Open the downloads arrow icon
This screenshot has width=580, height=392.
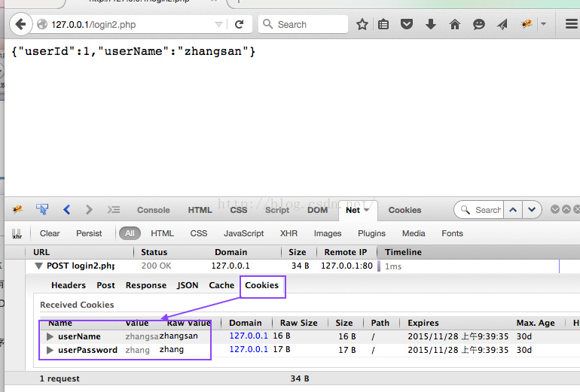(x=431, y=24)
